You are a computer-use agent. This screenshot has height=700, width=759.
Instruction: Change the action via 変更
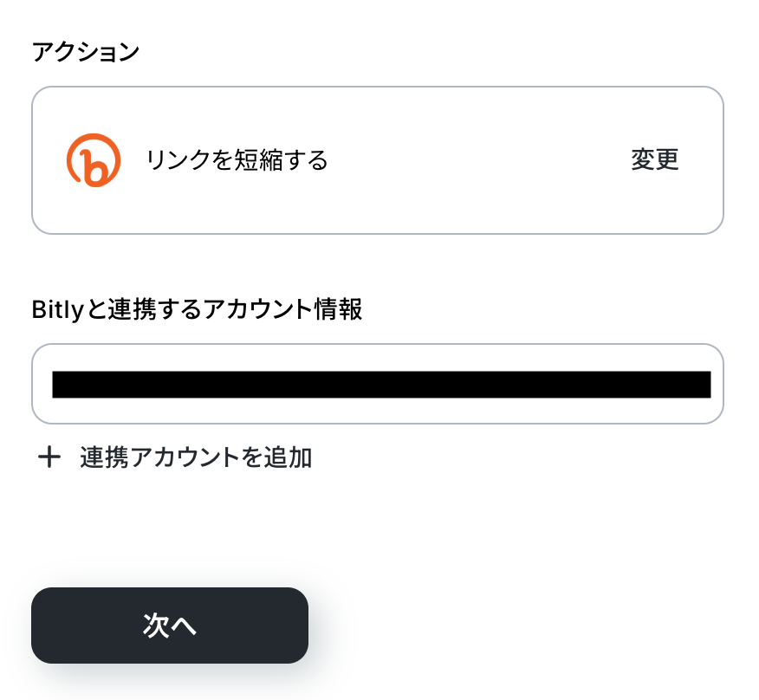tap(654, 160)
